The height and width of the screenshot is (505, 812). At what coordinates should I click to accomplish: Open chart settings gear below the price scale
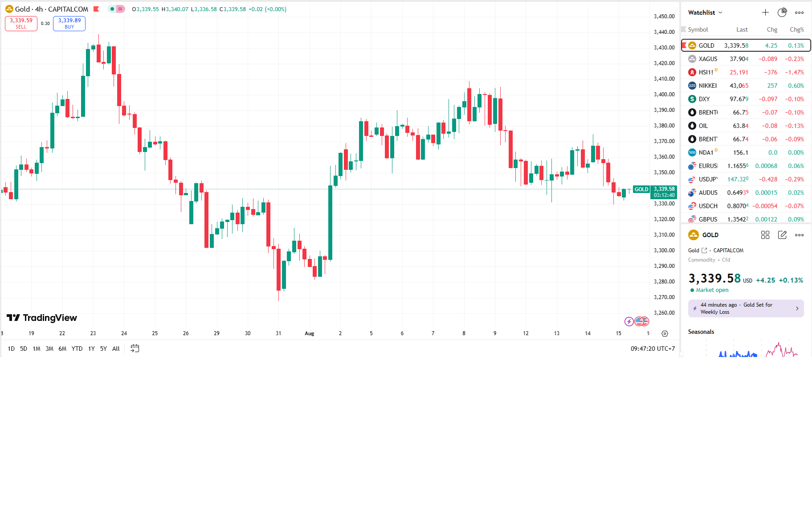pos(665,333)
